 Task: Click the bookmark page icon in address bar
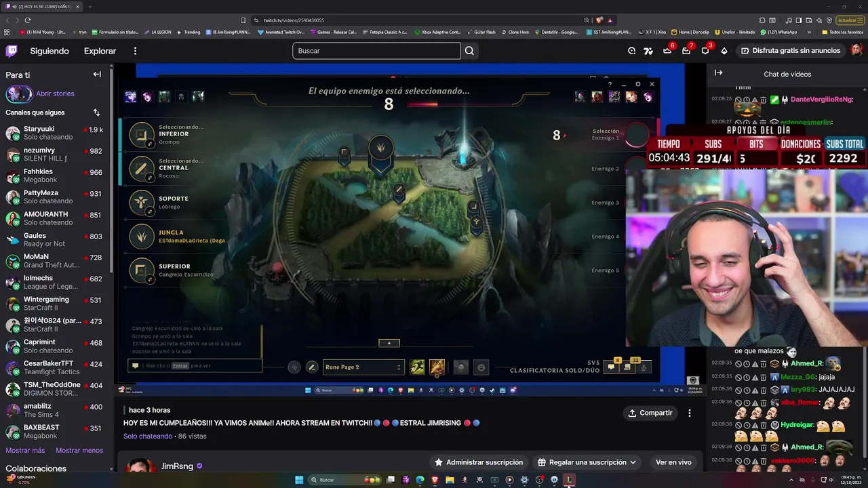(243, 20)
